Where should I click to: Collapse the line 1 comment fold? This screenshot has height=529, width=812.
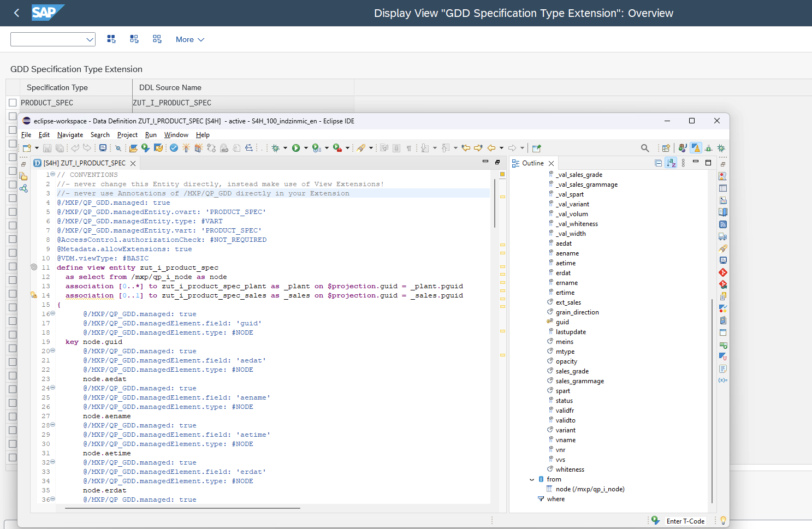[53, 174]
